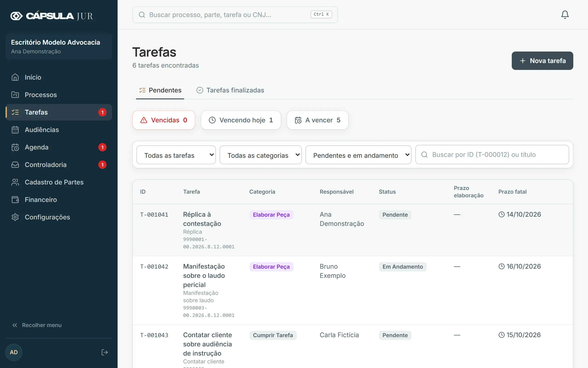Viewport: 588px width, 368px height.
Task: Open the Todas as tarefas dropdown
Action: (176, 155)
